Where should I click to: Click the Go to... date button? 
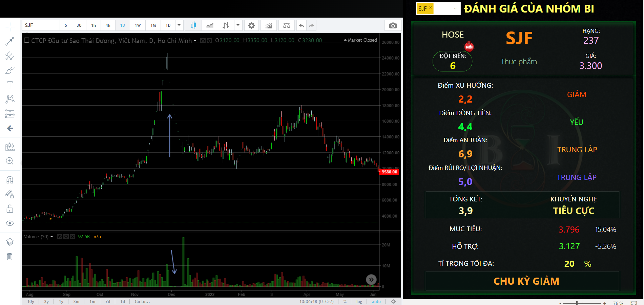[142, 302]
